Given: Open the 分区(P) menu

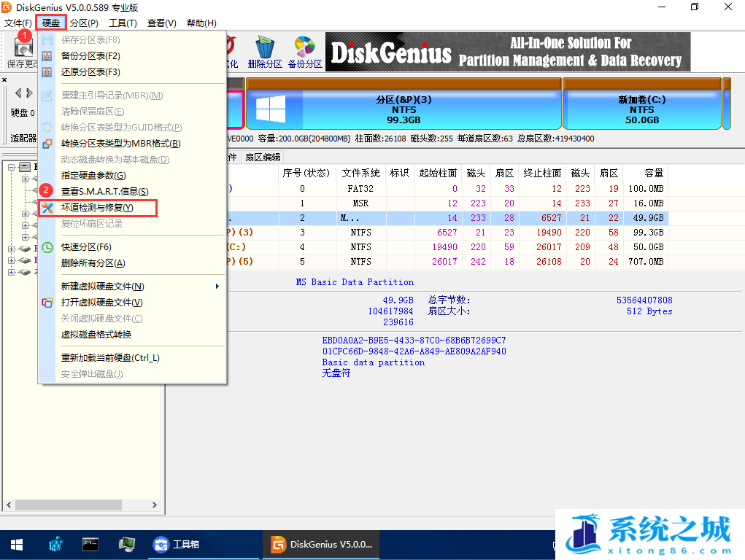Looking at the screenshot, I should point(84,23).
